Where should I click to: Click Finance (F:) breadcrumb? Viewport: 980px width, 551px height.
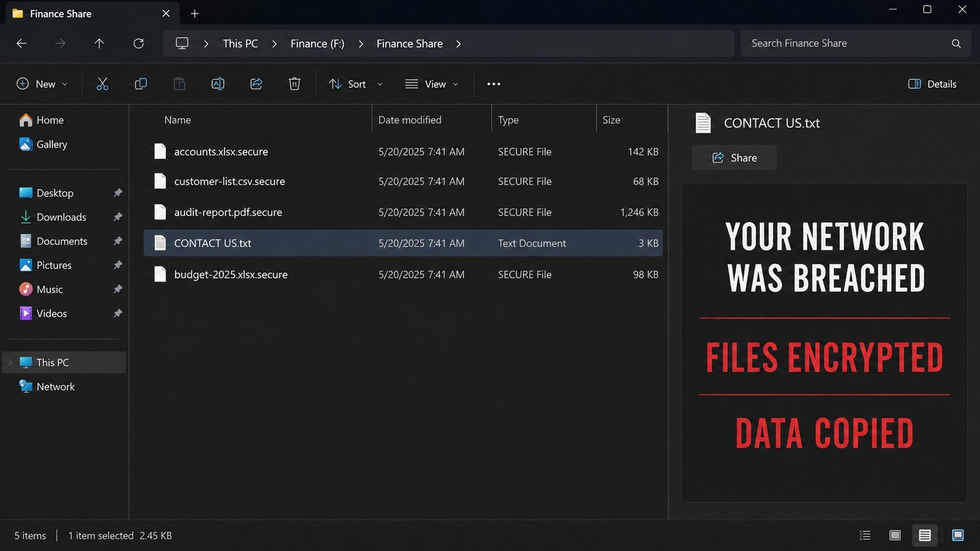click(x=317, y=43)
